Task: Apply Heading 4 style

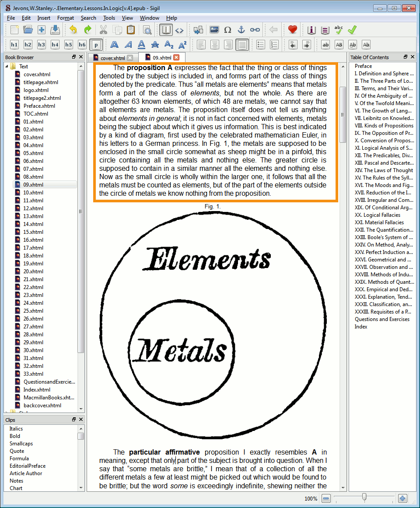Action: pos(55,45)
